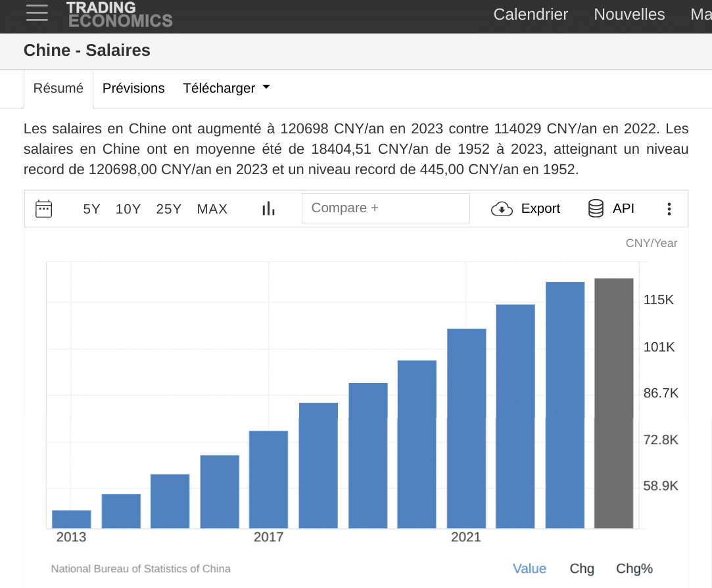The height and width of the screenshot is (588, 712).
Task: Open the calendar date range picker
Action: click(44, 209)
